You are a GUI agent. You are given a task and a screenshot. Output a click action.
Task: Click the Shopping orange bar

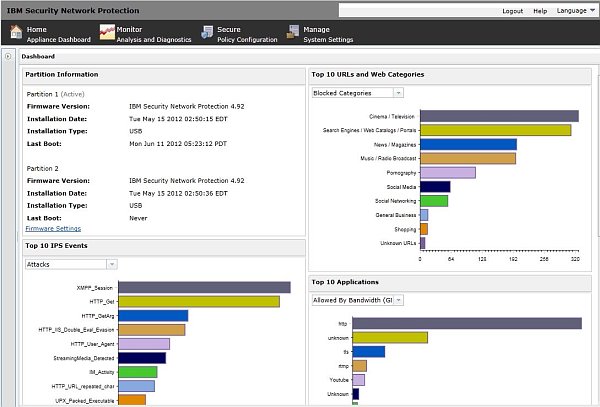pos(424,229)
